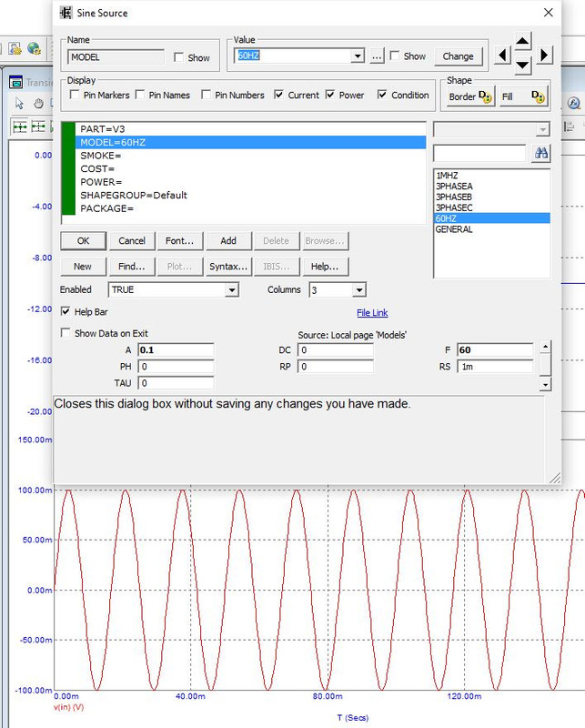Image resolution: width=585 pixels, height=728 pixels.
Task: Click the globe settings icon in main toolbar
Action: [34, 48]
